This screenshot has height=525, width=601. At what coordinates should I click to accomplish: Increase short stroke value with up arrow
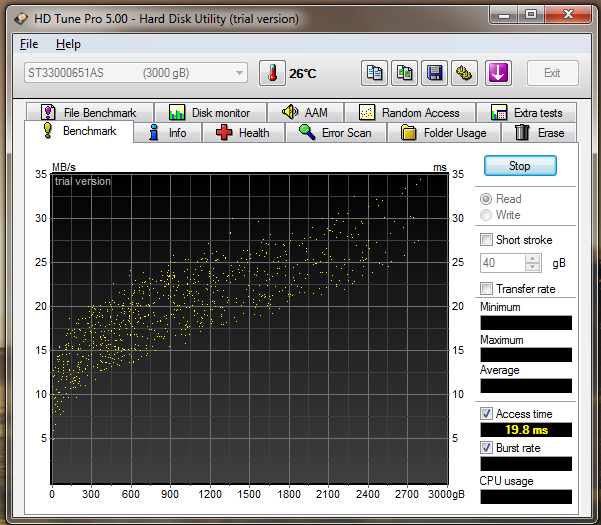pos(532,259)
